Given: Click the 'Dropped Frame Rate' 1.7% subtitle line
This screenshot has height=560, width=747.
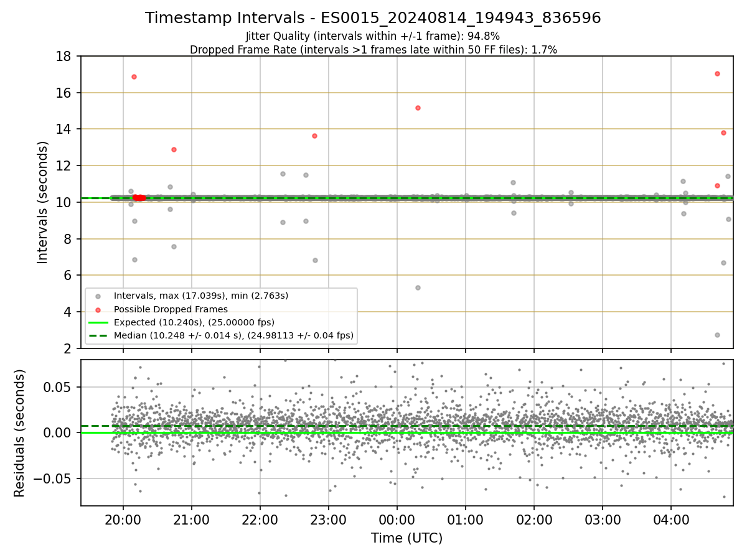Looking at the screenshot, I should tap(373, 50).
